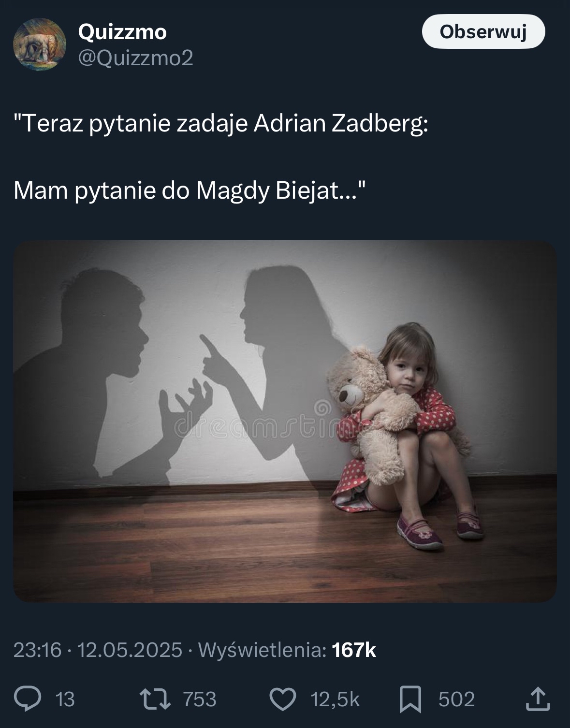The width and height of the screenshot is (570, 728).
Task: Click the 12.05.2025 post date
Action: [x=130, y=650]
